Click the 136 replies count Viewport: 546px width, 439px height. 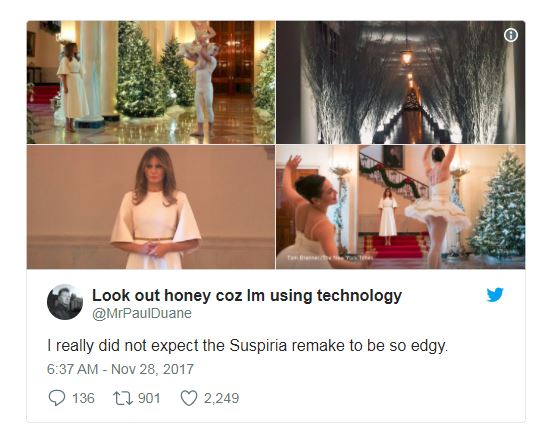83,398
